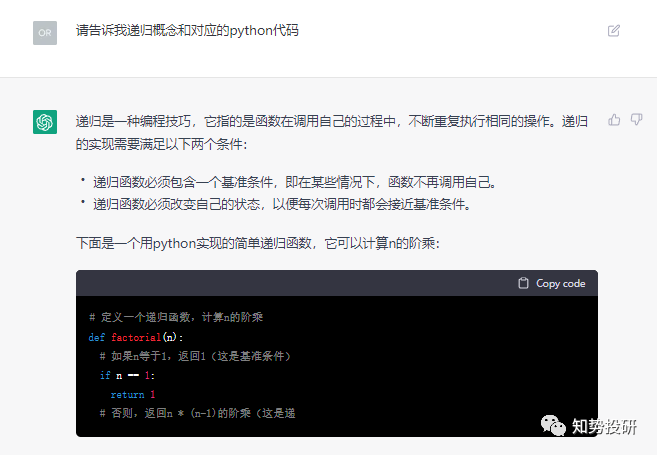Click the code comment starting 否则，返回n
The width and height of the screenshot is (657, 455).
tap(197, 414)
